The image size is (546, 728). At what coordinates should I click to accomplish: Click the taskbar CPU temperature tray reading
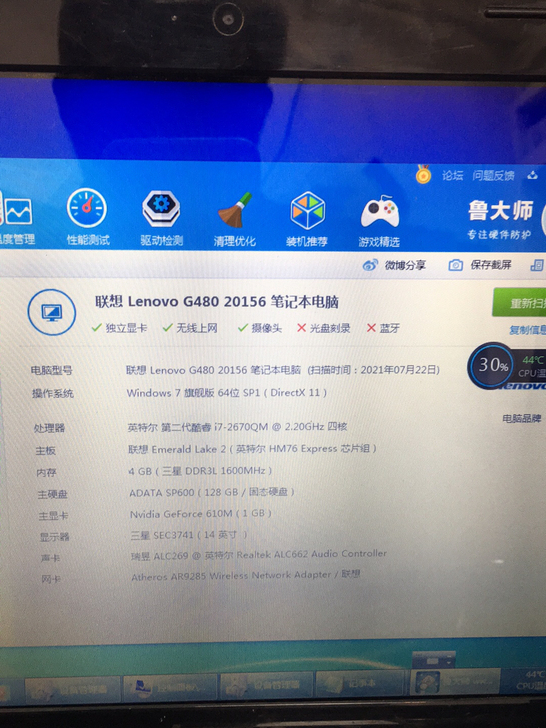530,680
